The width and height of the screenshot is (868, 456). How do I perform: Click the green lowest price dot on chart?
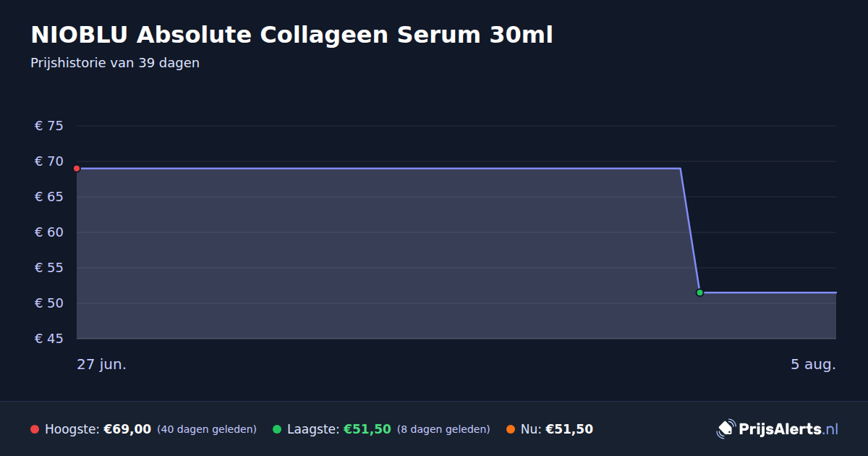point(699,292)
